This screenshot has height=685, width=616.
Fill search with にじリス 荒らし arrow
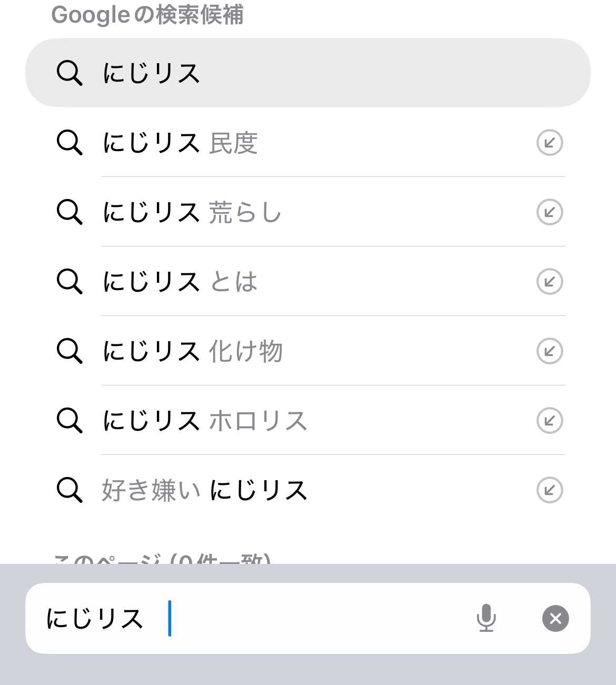tap(550, 212)
